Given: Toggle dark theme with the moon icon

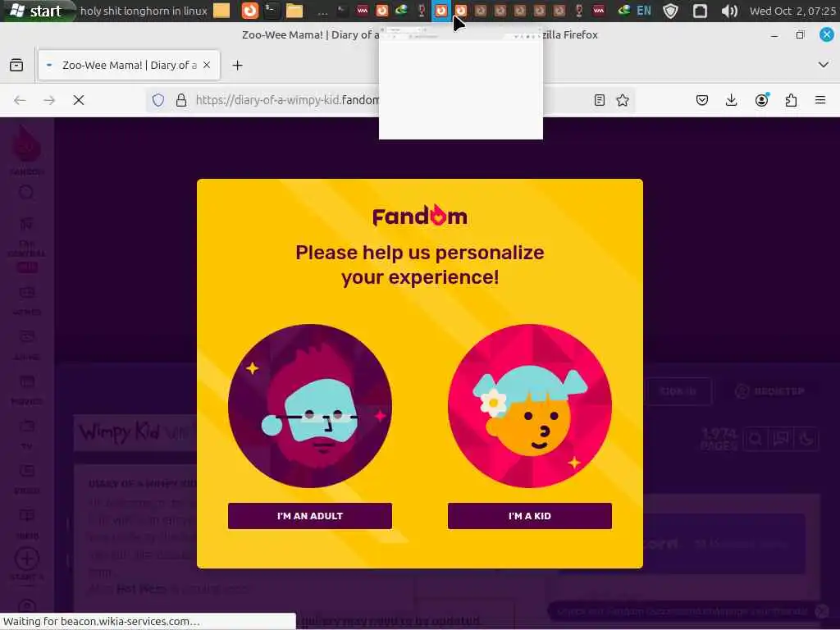Looking at the screenshot, I should click(806, 440).
